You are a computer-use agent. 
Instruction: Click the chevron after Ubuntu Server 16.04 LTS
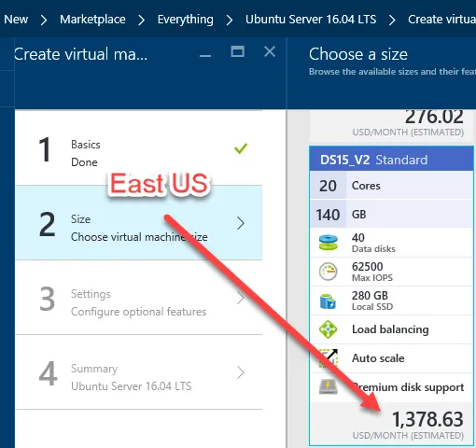pyautogui.click(x=392, y=21)
